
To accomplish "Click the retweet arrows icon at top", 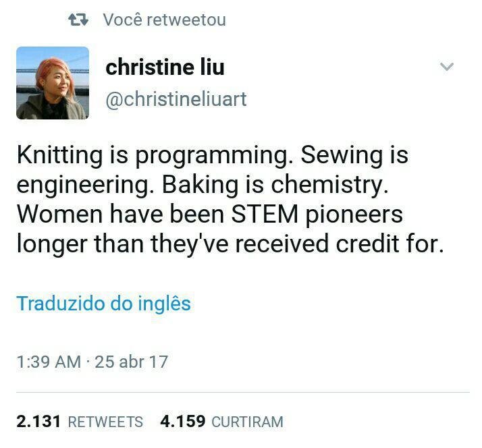I will point(78,20).
